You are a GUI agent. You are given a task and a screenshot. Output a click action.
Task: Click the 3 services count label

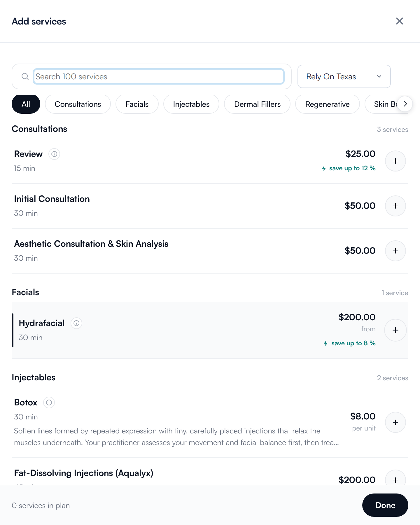click(393, 129)
